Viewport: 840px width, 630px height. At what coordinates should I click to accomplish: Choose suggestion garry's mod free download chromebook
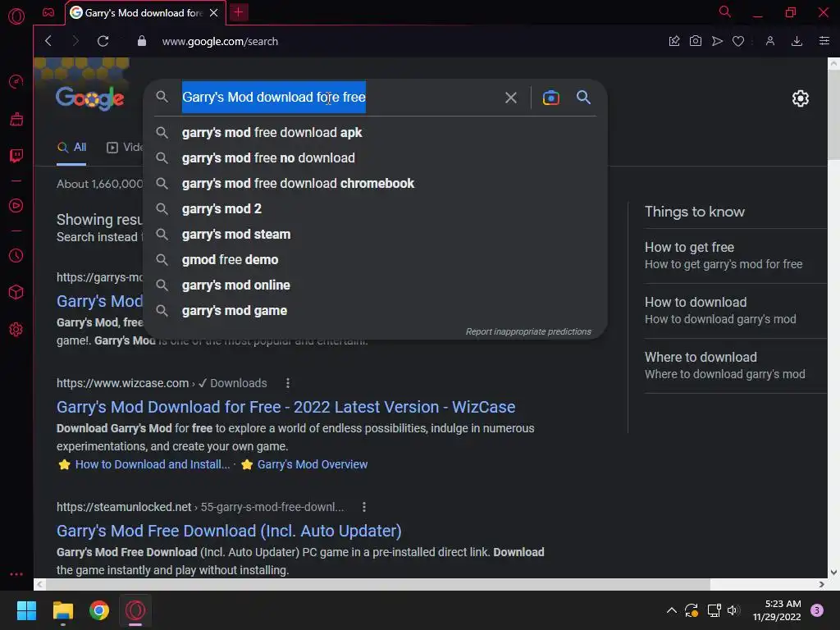point(375,183)
